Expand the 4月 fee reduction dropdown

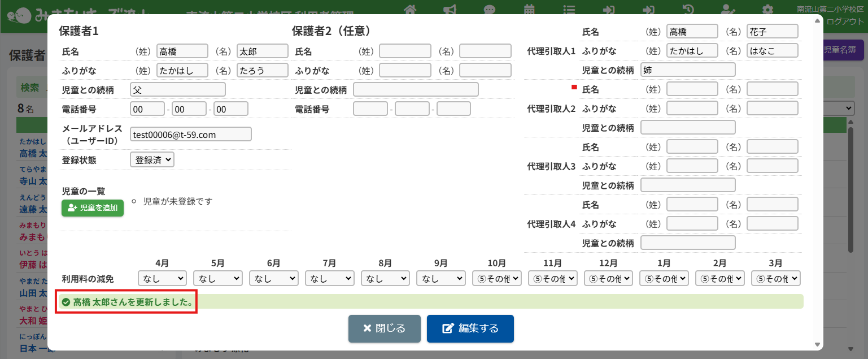tap(162, 278)
